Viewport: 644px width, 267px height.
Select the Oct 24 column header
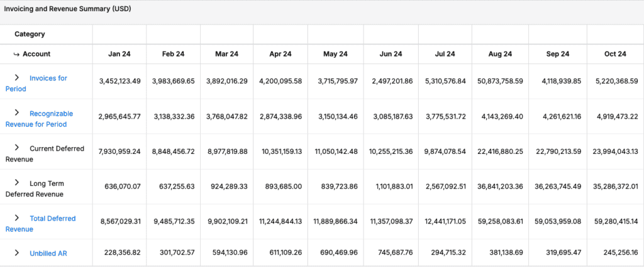click(x=615, y=54)
